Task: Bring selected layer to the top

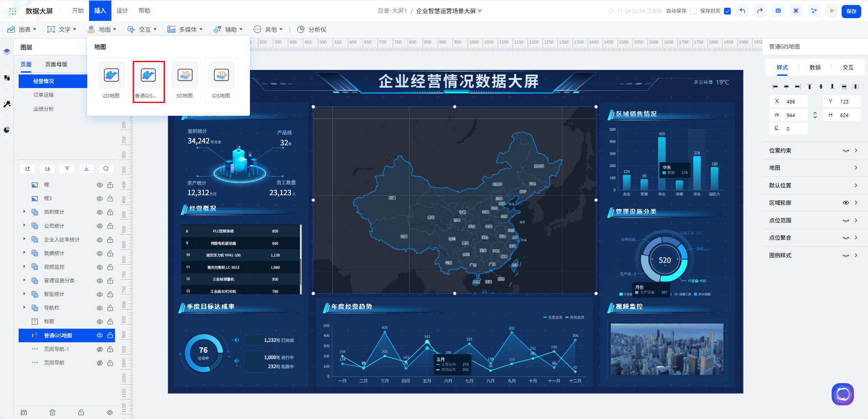Action: (67, 169)
